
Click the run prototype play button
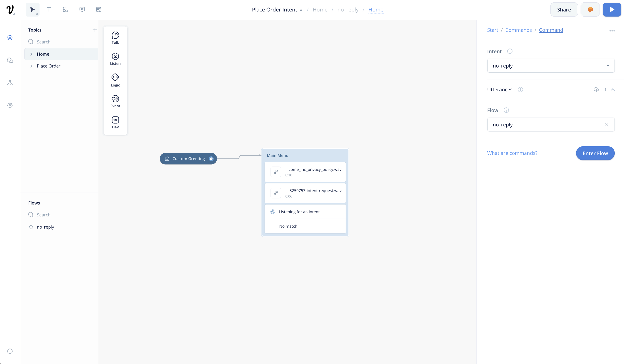pyautogui.click(x=612, y=10)
